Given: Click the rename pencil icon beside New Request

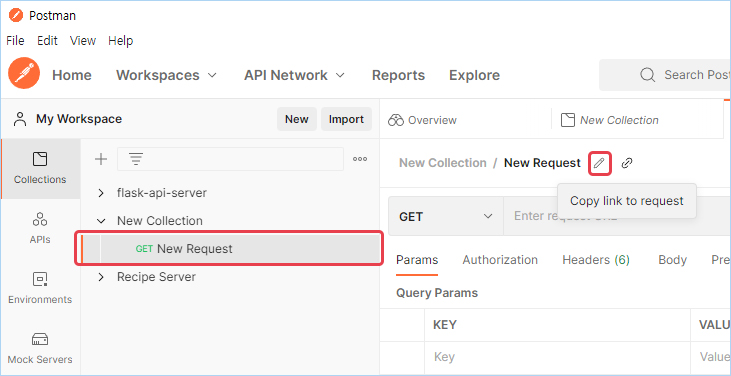Looking at the screenshot, I should 600,164.
